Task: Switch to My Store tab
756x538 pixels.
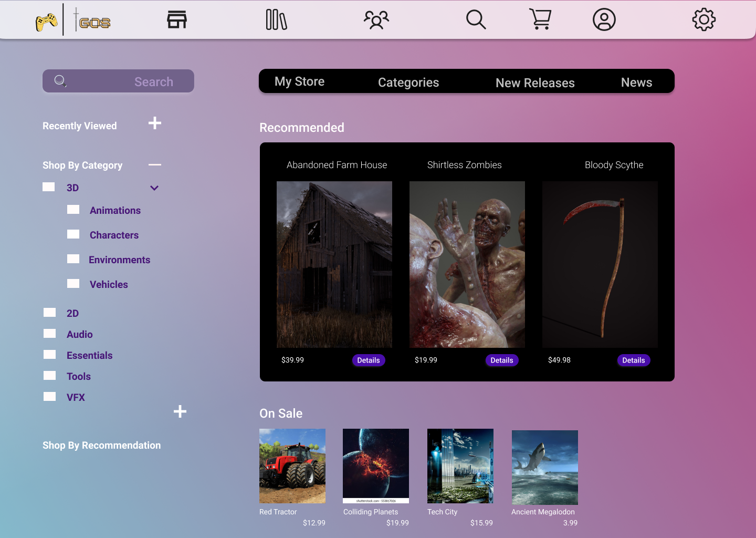Action: [299, 81]
